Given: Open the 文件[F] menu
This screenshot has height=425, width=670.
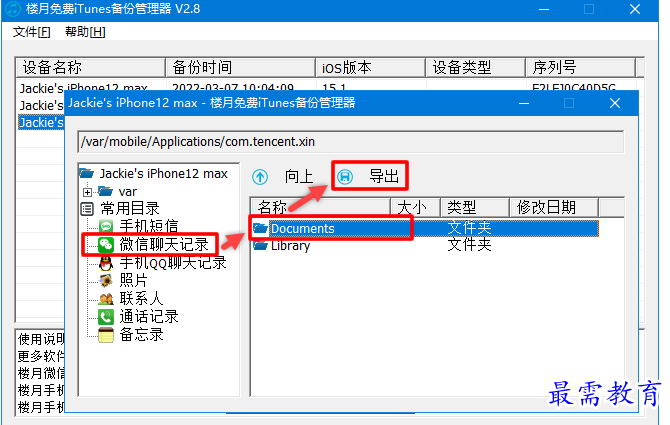Looking at the screenshot, I should coord(32,32).
